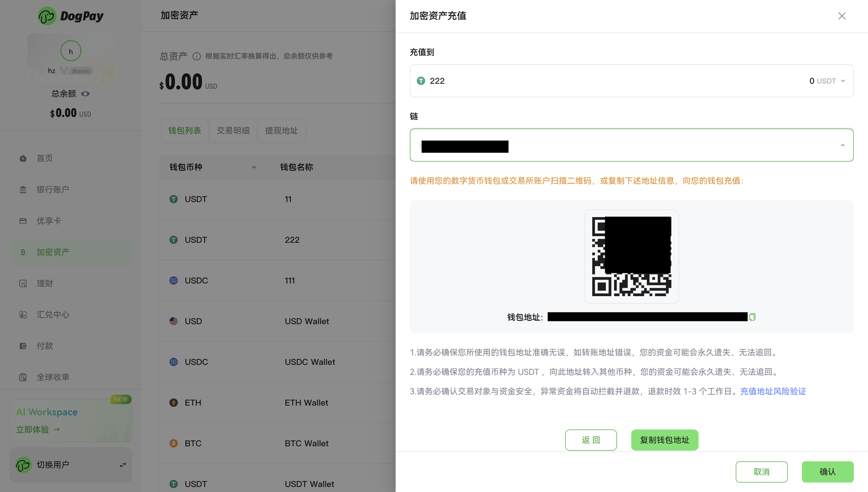Click the 0 USDT balance chevron
Viewport: 868px width, 492px height.
843,81
